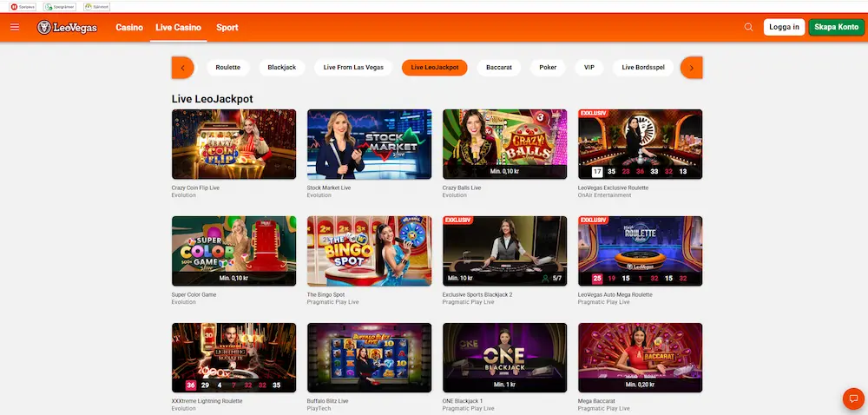Switch to the Sport section
The image size is (868, 415).
(x=227, y=27)
